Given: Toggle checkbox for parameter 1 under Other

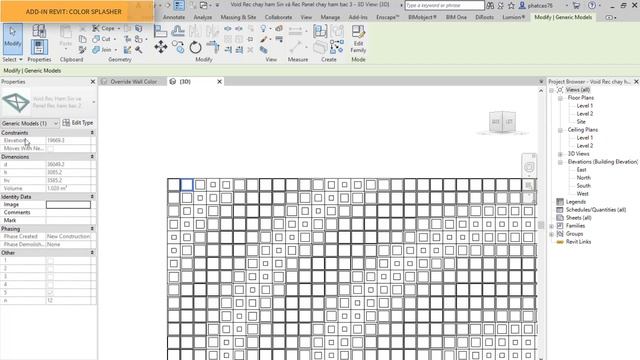Looking at the screenshot, I should tap(50, 260).
